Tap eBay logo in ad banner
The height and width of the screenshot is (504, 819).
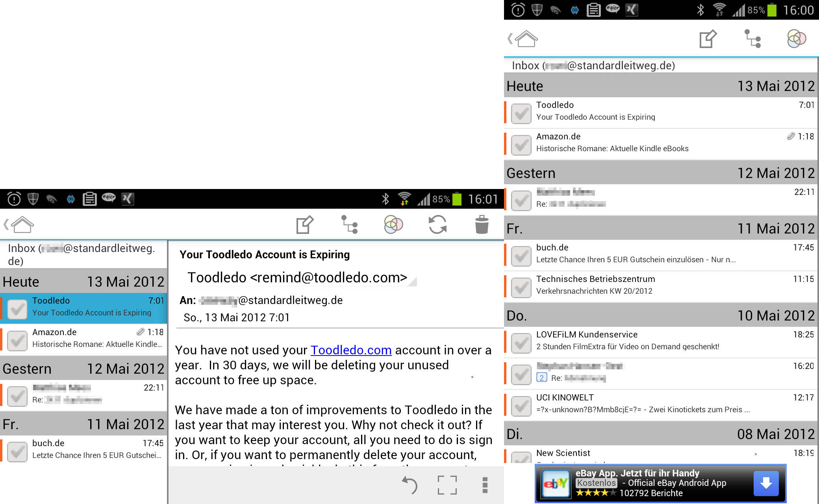point(555,483)
